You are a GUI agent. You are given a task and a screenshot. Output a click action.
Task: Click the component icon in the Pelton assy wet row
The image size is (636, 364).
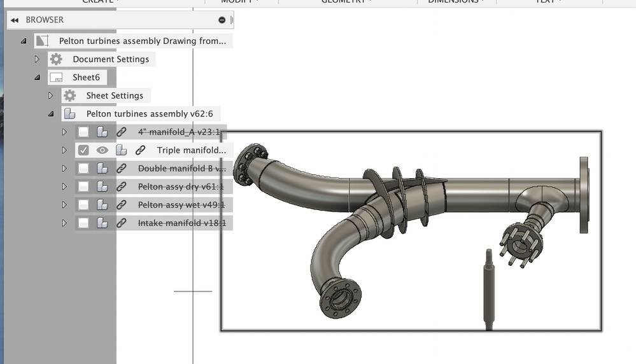(x=102, y=205)
